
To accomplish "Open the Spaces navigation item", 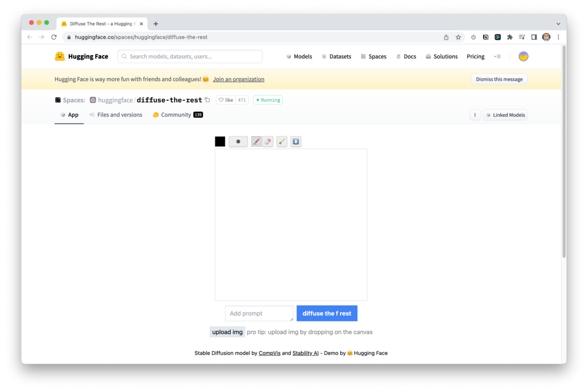I will pyautogui.click(x=373, y=57).
